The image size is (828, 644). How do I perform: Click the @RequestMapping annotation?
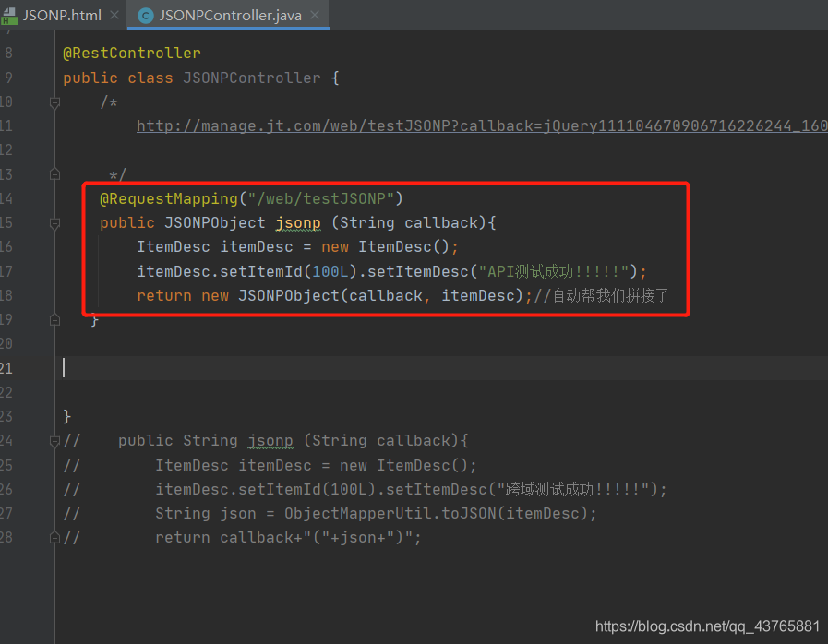169,198
